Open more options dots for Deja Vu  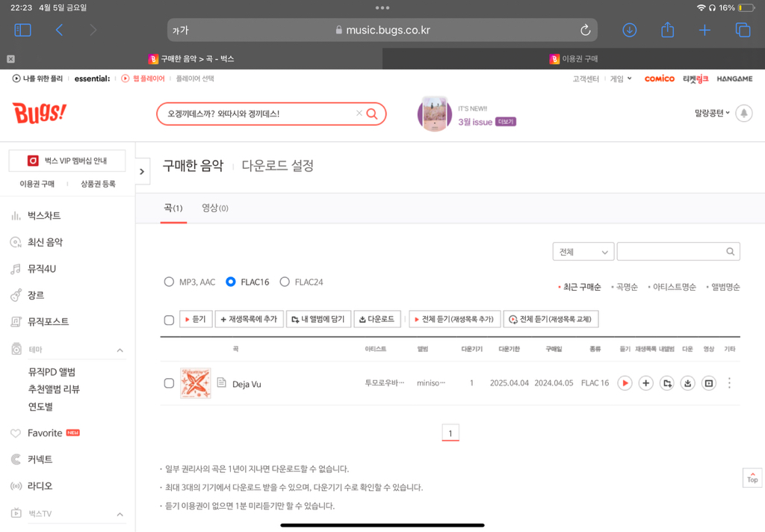729,383
